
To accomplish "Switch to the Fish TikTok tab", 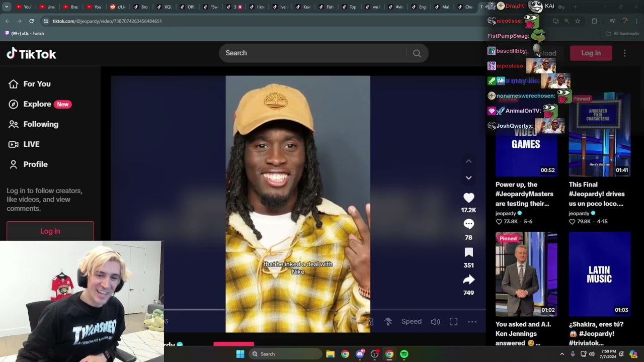I will pyautogui.click(x=326, y=7).
